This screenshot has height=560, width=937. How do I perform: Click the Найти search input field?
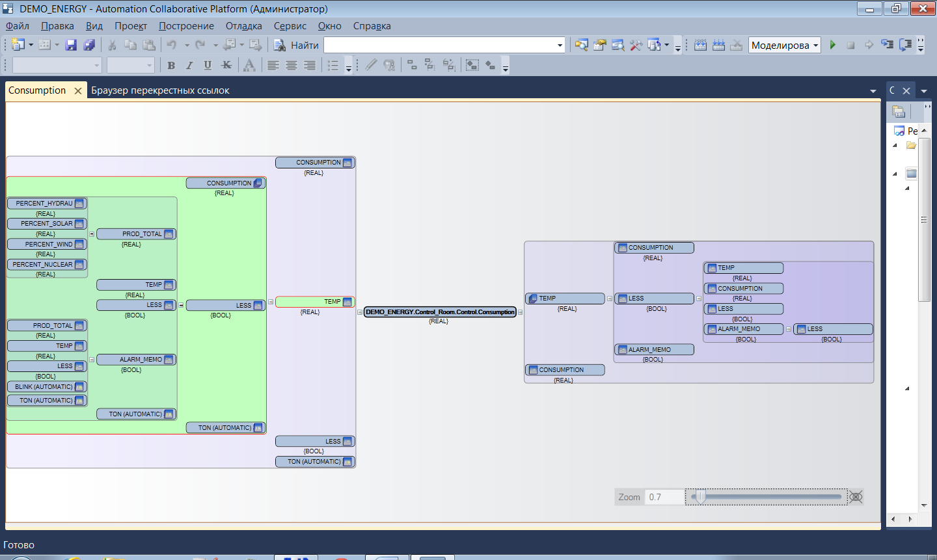(x=439, y=46)
